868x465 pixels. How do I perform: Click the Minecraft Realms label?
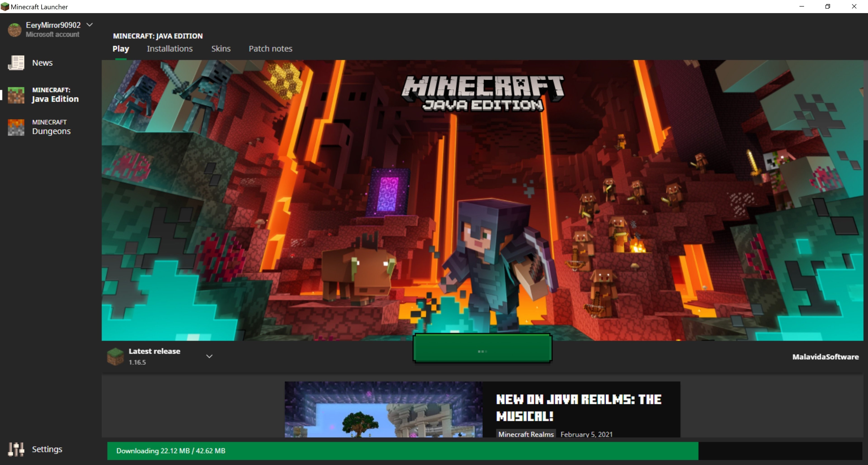pos(526,434)
